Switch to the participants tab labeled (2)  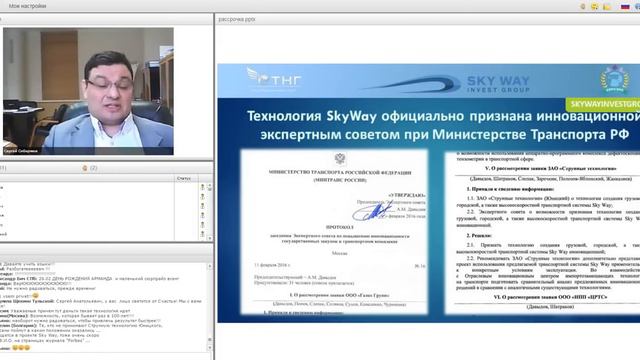click(x=90, y=168)
